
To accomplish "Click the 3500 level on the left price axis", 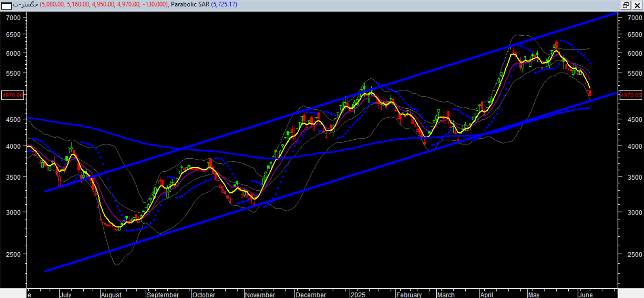I will pos(13,177).
